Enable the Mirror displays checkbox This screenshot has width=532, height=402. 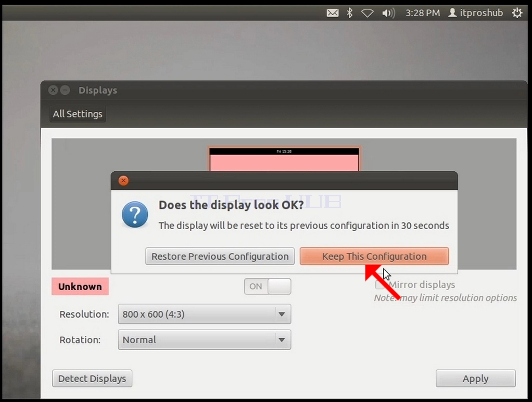[x=379, y=284]
